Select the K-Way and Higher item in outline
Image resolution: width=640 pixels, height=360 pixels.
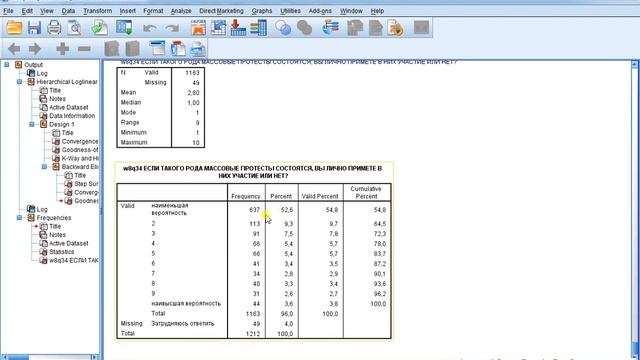tap(80, 158)
